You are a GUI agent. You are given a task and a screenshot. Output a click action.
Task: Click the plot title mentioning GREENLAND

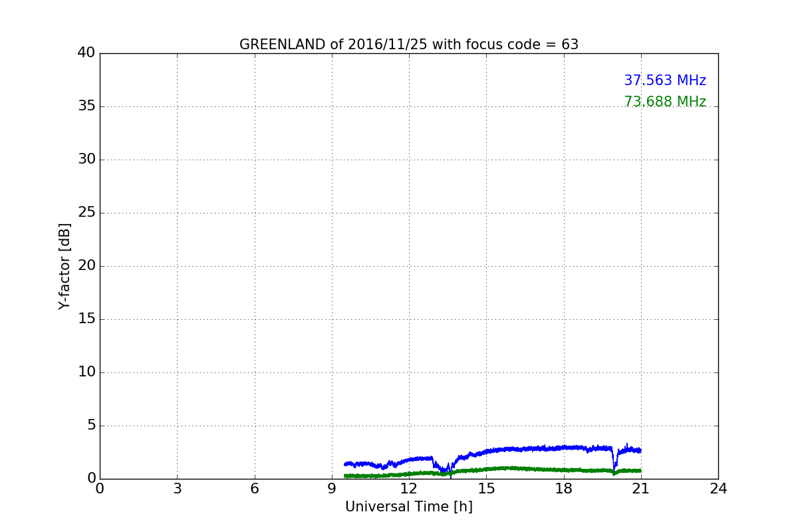409,45
